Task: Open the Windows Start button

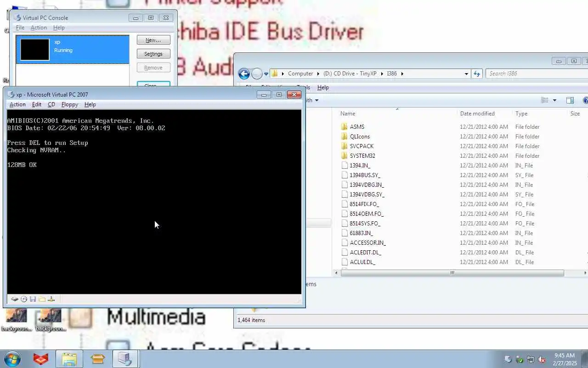Action: pos(12,359)
